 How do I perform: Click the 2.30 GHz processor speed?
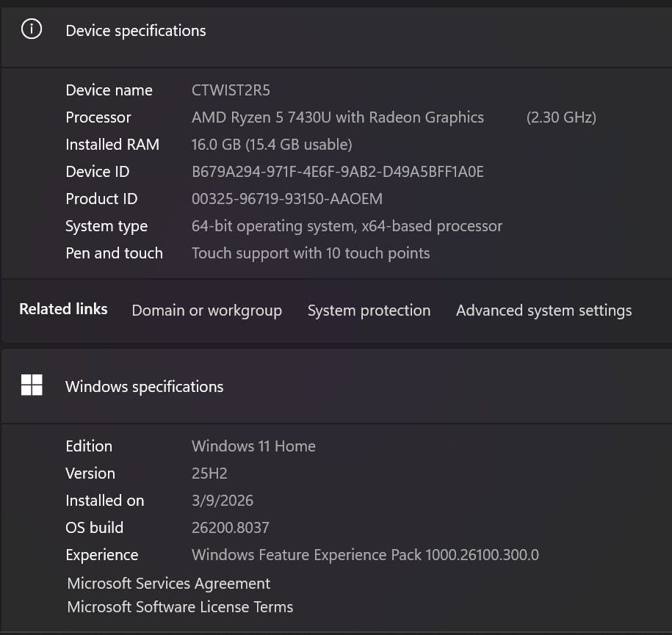pos(561,117)
